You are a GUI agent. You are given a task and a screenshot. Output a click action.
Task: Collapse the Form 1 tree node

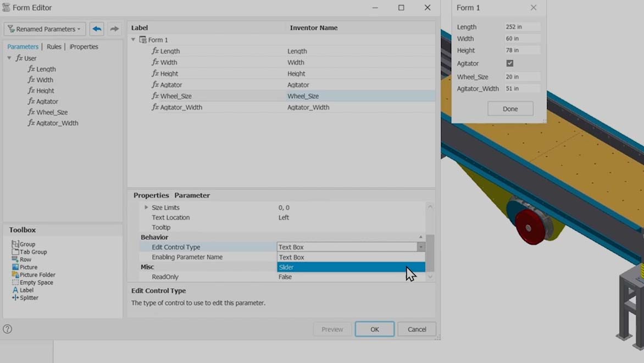(x=134, y=40)
